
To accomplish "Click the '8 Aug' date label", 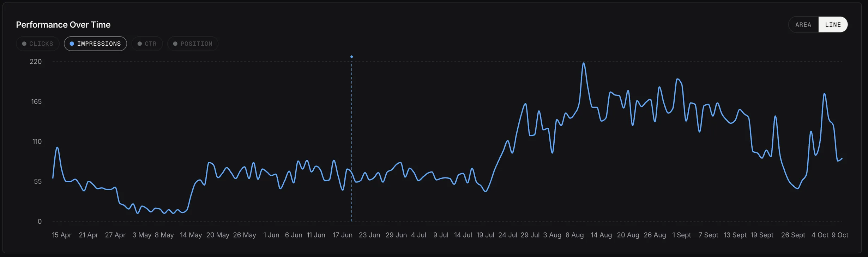I will click(574, 235).
